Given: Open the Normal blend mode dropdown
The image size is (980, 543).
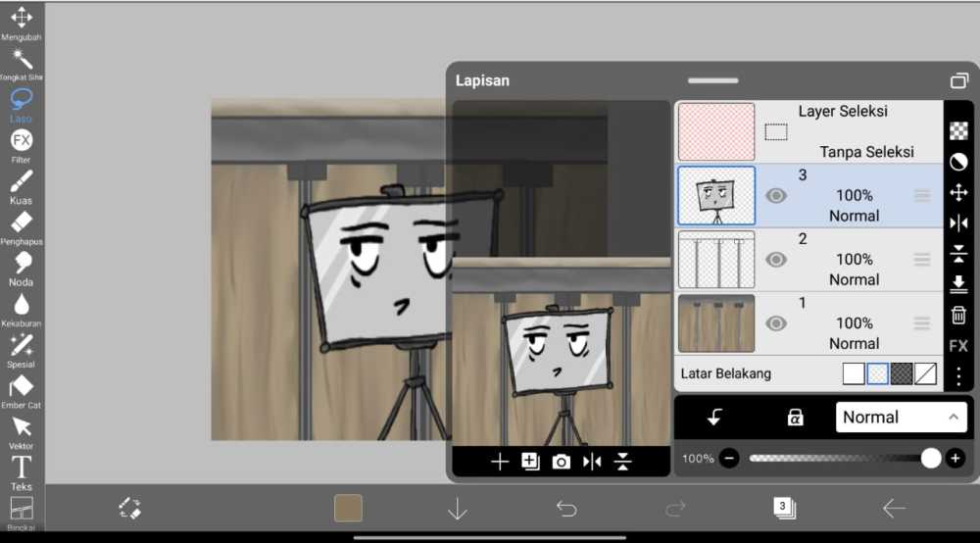Looking at the screenshot, I should tap(902, 418).
